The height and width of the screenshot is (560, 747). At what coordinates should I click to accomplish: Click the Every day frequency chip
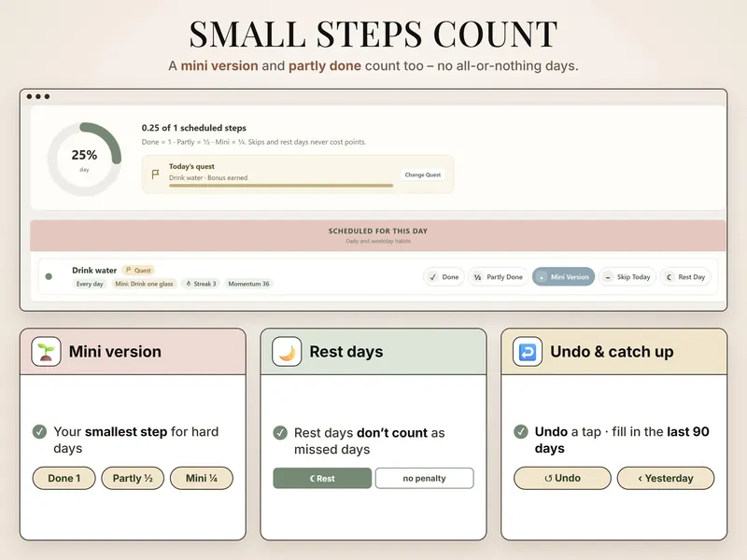[90, 284]
